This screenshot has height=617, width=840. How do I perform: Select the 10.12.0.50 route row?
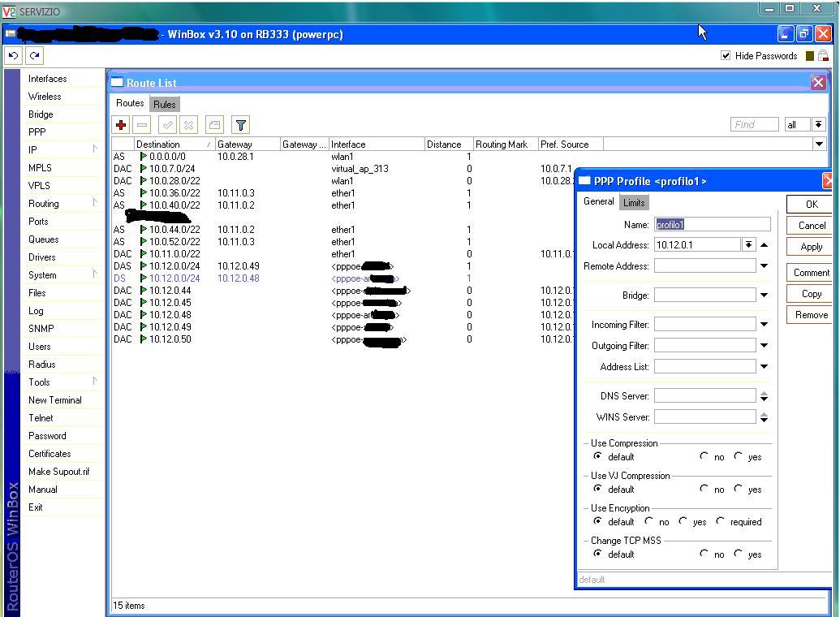342,339
